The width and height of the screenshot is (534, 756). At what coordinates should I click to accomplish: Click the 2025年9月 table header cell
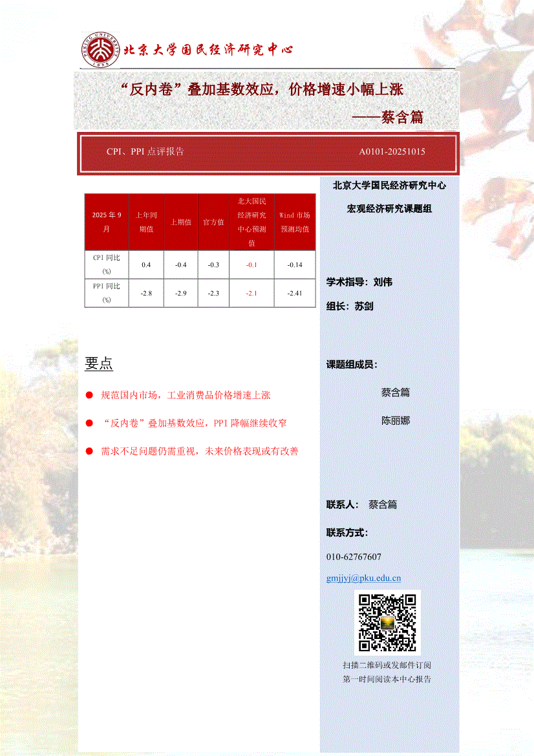107,222
